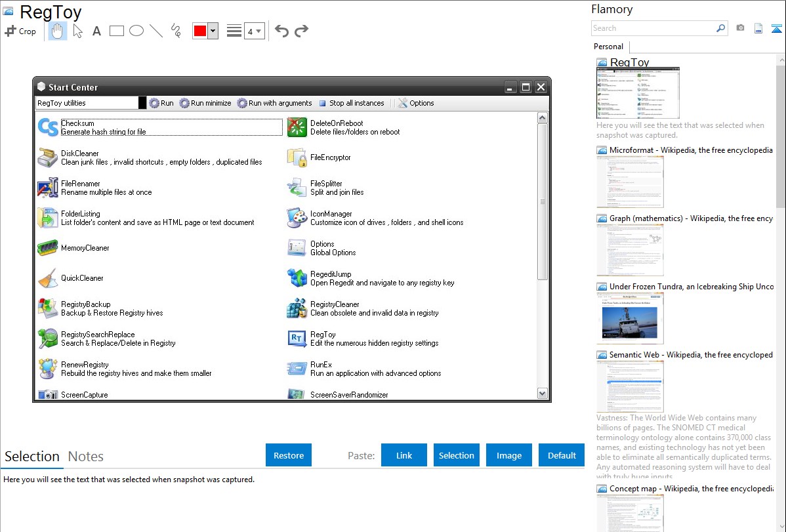Click Run minimize in Start Center

tap(205, 103)
